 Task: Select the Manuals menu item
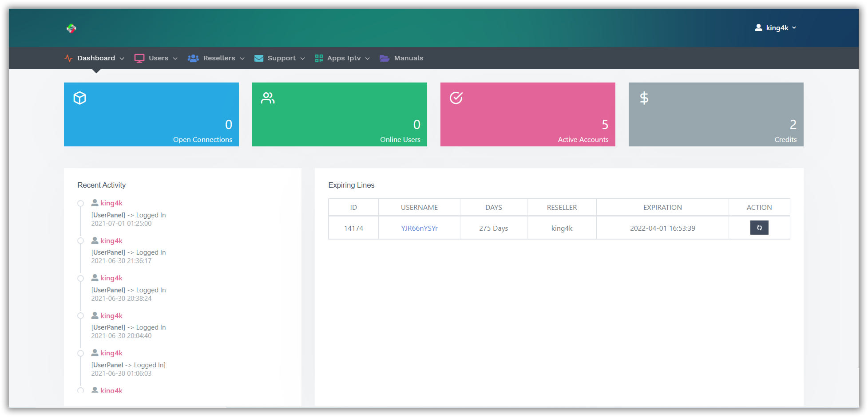pyautogui.click(x=408, y=58)
